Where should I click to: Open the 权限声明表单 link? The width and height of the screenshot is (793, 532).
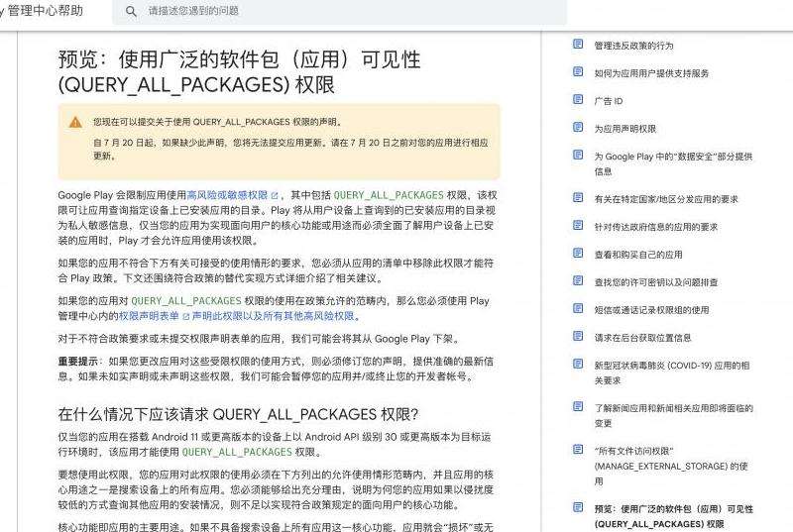pos(154,316)
